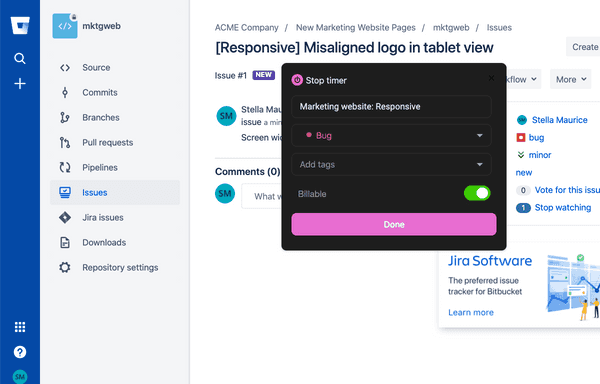Screen dimensions: 600x384
Task: Click the Repository settings gear icon
Action: [x=65, y=267]
